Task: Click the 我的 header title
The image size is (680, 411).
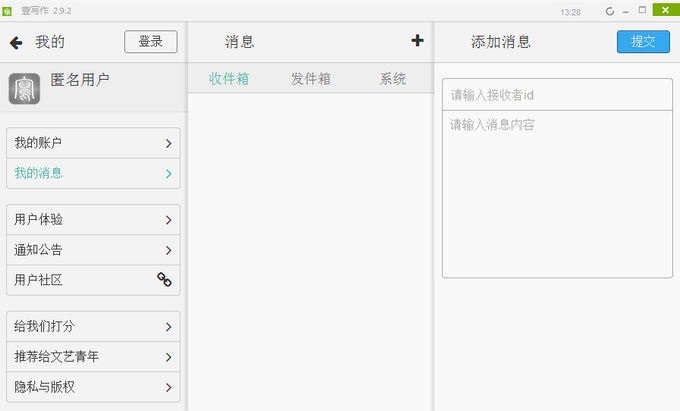Action: pos(50,42)
